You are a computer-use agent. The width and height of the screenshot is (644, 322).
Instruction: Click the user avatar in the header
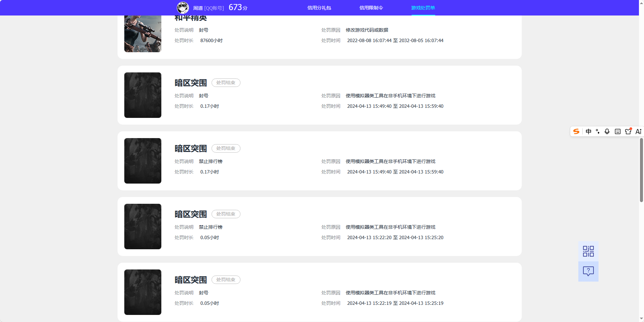(183, 7)
